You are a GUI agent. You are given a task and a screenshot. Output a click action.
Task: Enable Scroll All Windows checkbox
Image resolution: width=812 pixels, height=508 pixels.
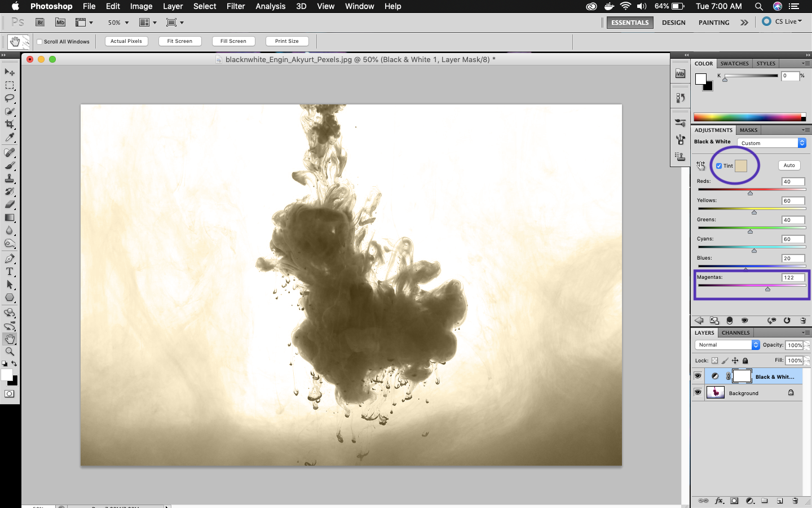click(x=39, y=41)
